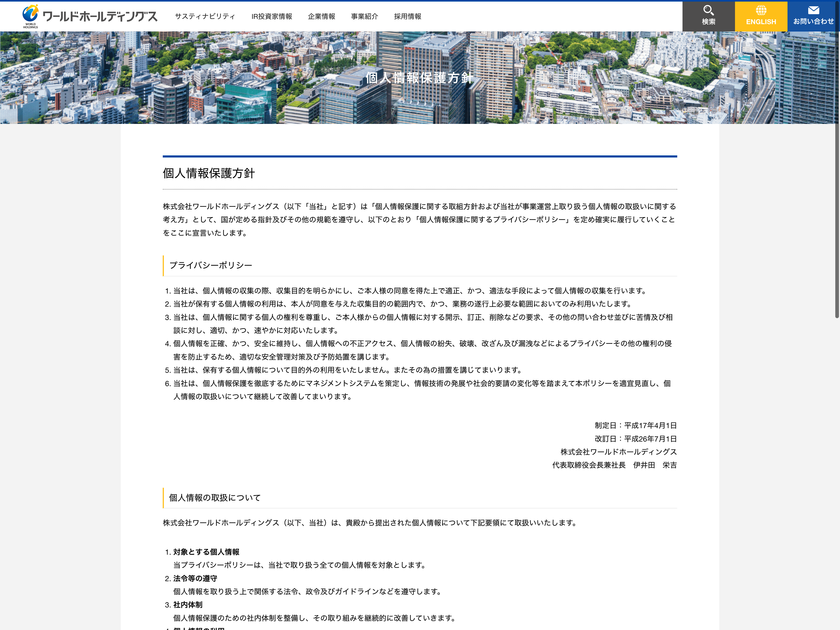The height and width of the screenshot is (630, 840).
Task: Open the IR投資家情報 menu
Action: click(x=271, y=16)
